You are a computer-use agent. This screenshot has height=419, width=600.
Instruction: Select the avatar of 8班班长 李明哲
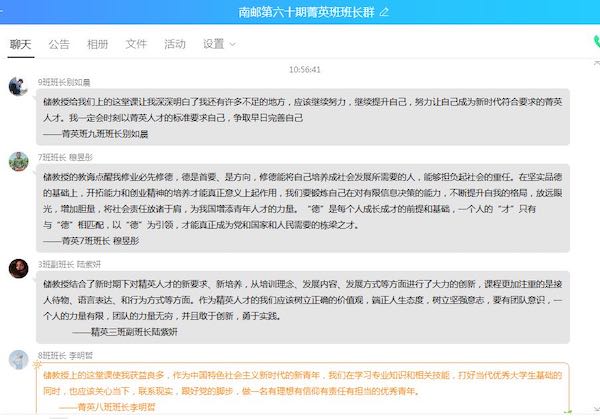coord(17,358)
